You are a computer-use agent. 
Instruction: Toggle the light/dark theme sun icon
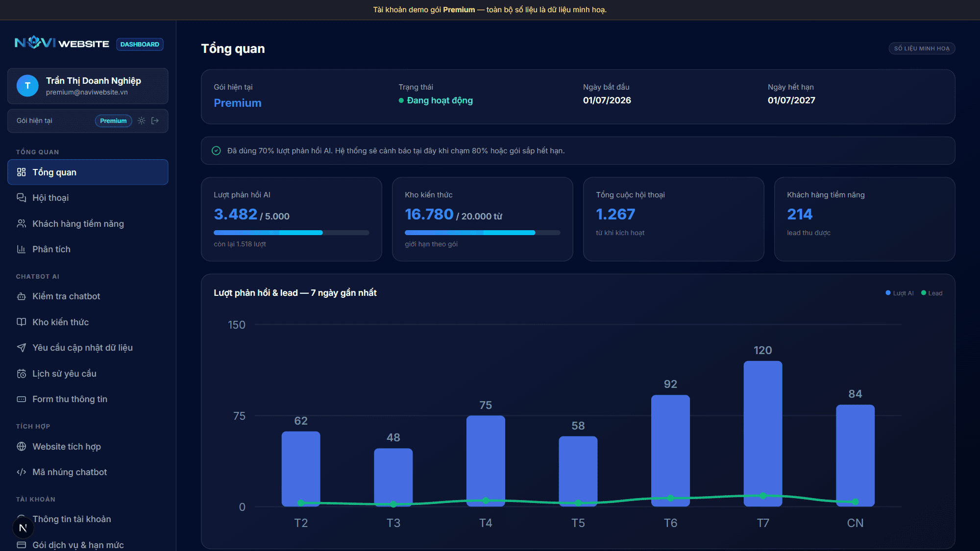click(x=142, y=120)
